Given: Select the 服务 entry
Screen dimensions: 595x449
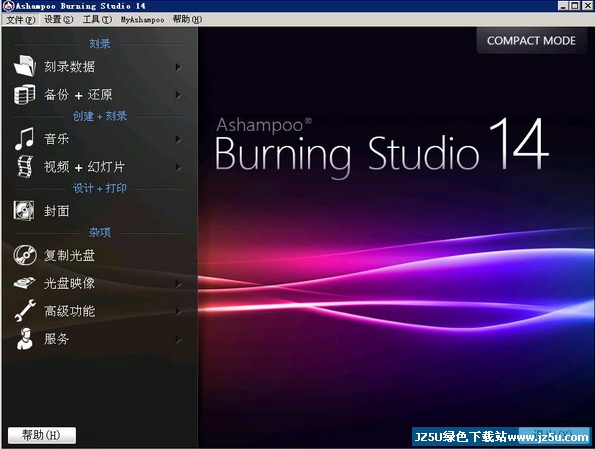Looking at the screenshot, I should point(99,339).
